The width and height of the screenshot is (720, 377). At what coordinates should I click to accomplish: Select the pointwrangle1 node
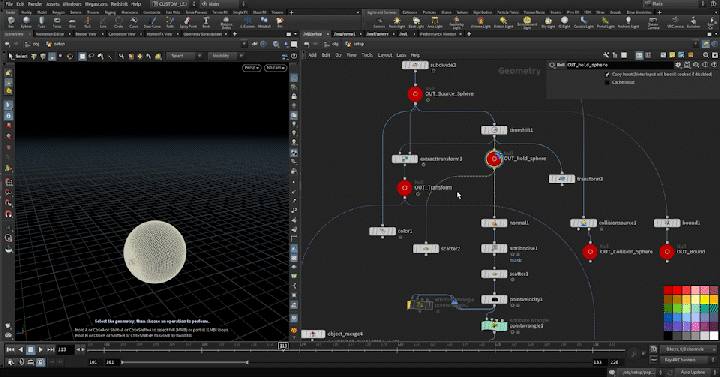494,326
